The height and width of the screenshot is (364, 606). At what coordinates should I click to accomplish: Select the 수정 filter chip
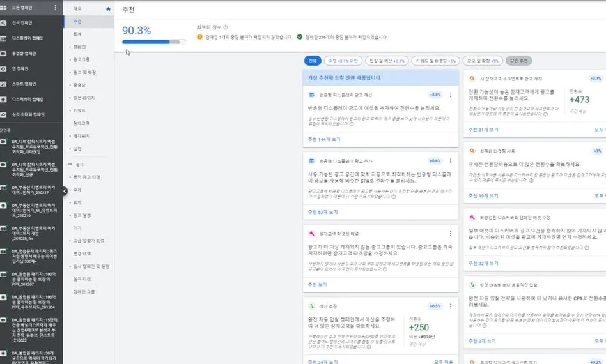click(343, 61)
